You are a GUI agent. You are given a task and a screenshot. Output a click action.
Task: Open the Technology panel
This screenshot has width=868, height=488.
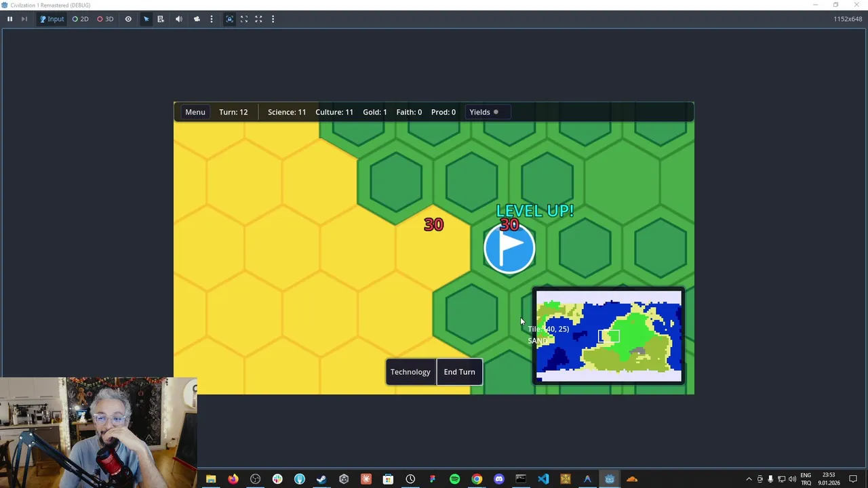coord(410,372)
